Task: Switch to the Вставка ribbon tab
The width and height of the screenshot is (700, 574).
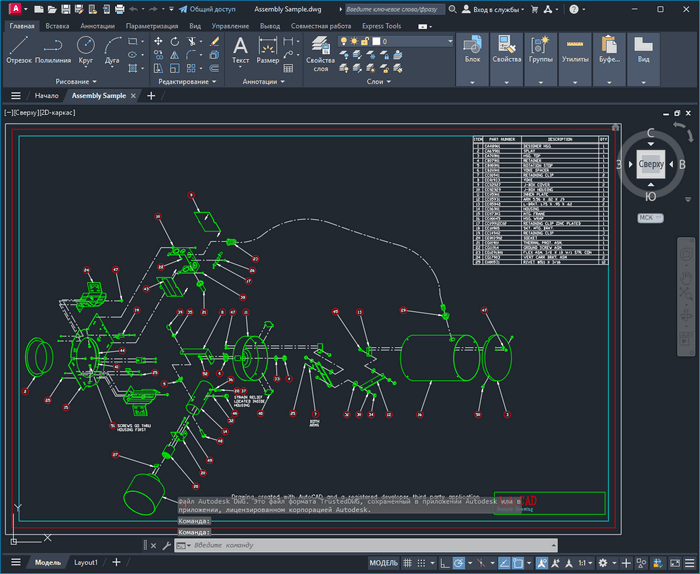Action: (57, 25)
